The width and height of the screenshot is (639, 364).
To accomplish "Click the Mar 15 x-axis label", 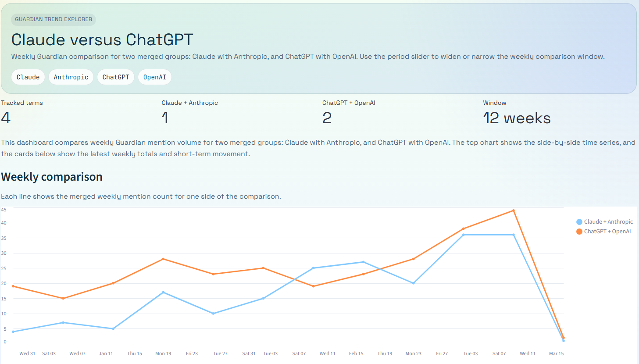I will tap(556, 353).
